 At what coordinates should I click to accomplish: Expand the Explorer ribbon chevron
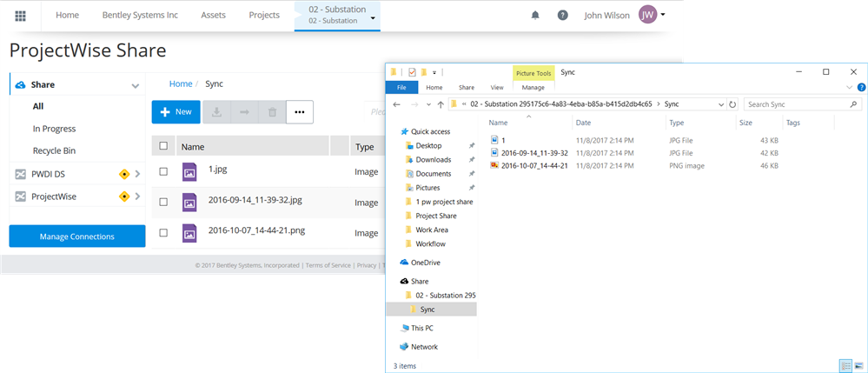tap(850, 87)
